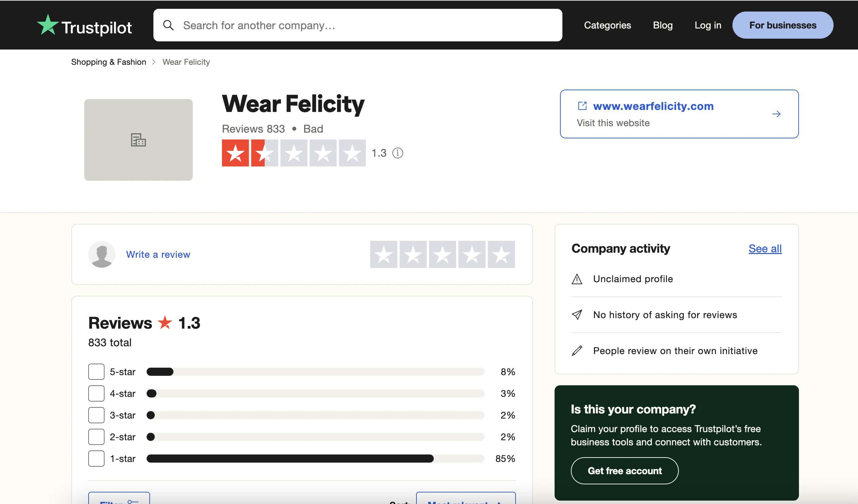
Task: Click the search magnifier icon
Action: point(169,25)
